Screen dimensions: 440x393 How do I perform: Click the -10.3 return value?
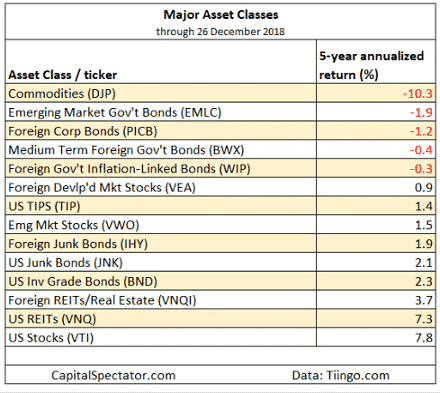[418, 94]
